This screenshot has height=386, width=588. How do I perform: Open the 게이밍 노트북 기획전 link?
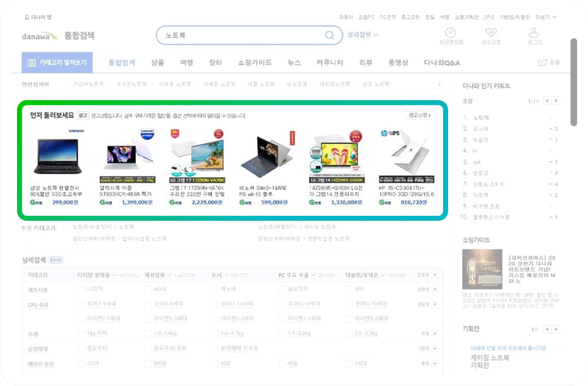(x=490, y=361)
